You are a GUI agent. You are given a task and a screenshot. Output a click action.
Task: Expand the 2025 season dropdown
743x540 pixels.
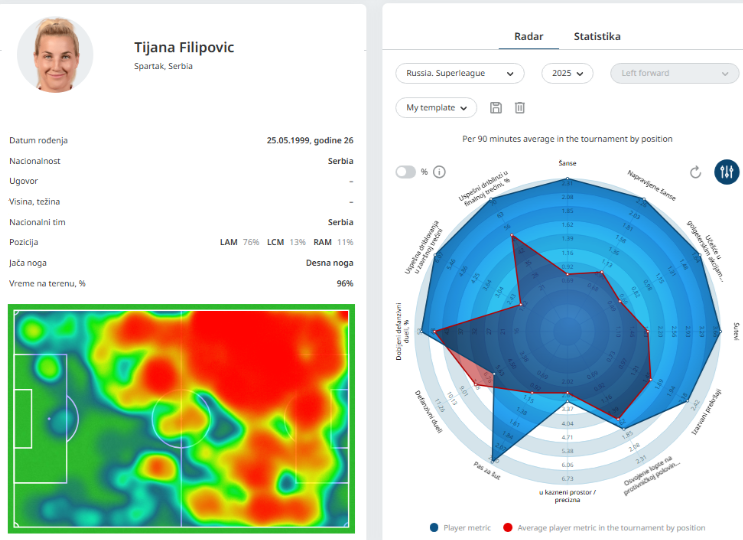coord(567,73)
